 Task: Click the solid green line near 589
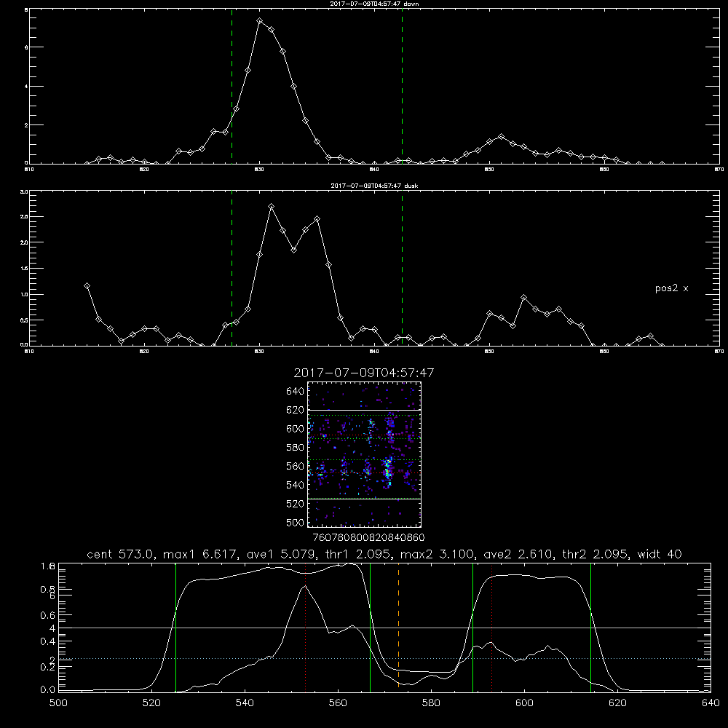472,628
